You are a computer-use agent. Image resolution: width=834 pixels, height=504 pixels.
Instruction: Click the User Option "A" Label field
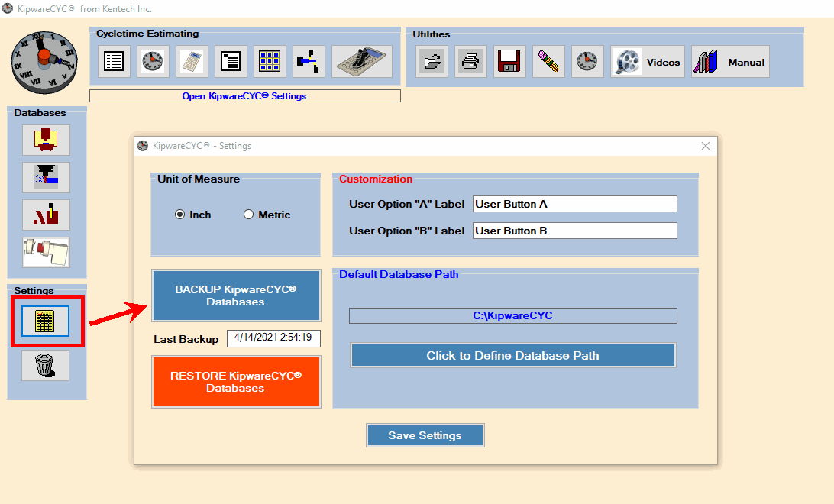pyautogui.click(x=575, y=204)
